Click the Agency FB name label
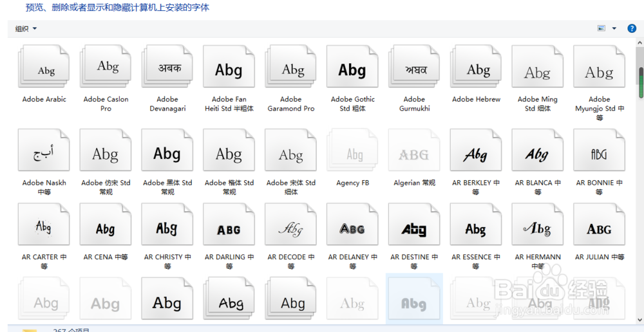This screenshot has width=644, height=332. (352, 183)
